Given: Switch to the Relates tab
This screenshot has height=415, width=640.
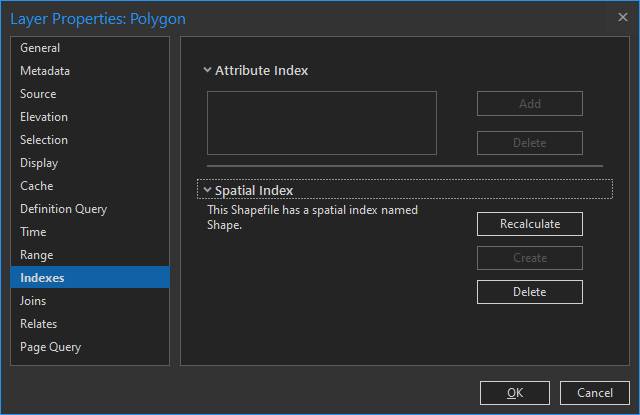Looking at the screenshot, I should coord(38,324).
